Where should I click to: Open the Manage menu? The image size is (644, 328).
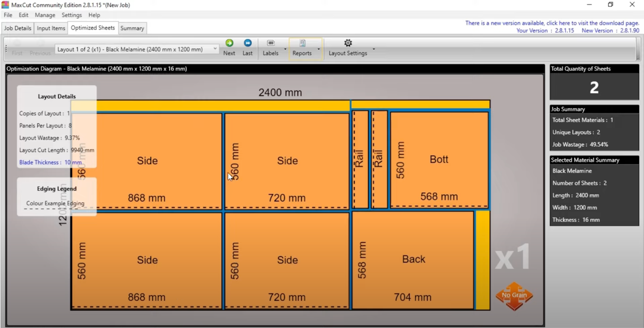click(45, 15)
